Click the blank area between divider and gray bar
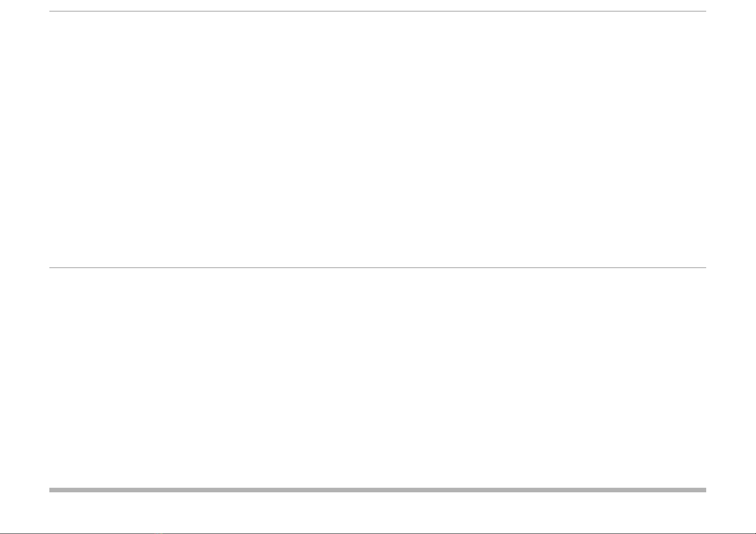Viewport: 756px width, 534px height. 377,378
